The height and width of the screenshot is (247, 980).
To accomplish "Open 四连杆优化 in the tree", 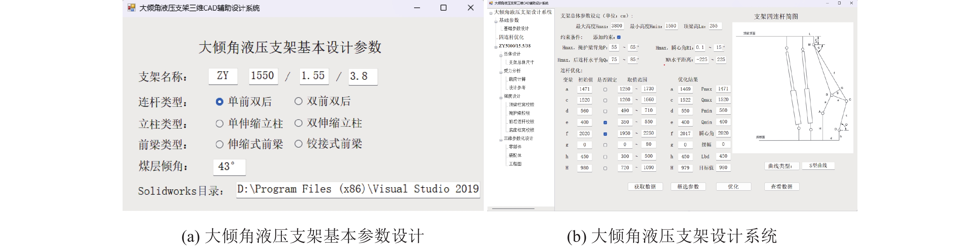I will click(511, 37).
